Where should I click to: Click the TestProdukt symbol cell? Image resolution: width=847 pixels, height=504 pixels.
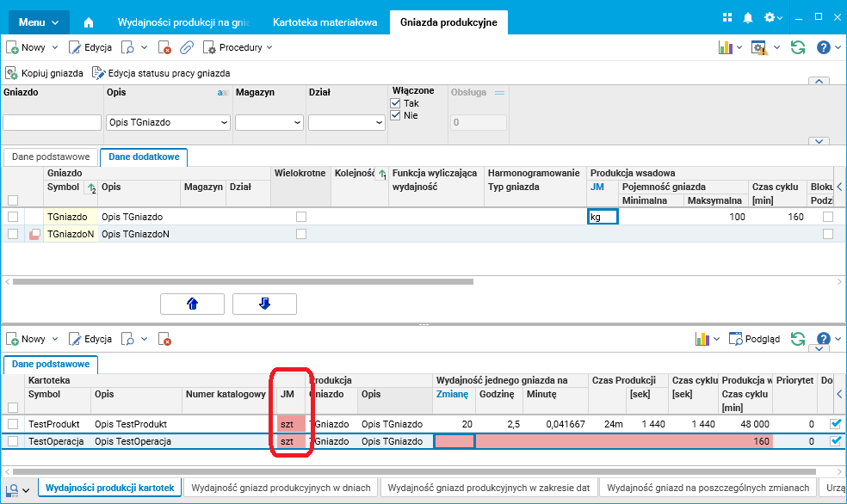click(58, 424)
